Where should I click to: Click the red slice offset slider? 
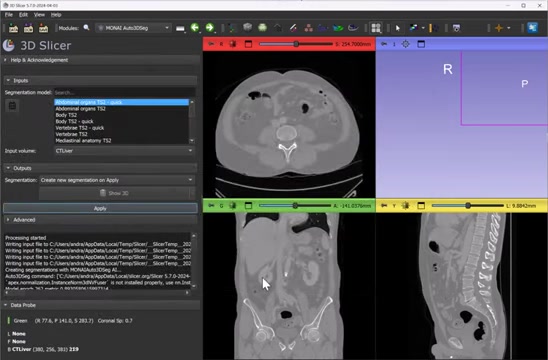click(x=296, y=44)
